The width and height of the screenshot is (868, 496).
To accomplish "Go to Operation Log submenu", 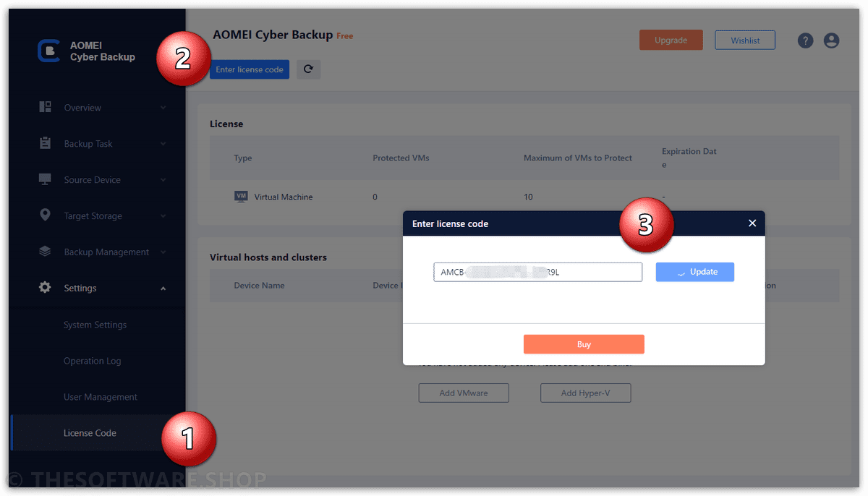I will (92, 361).
